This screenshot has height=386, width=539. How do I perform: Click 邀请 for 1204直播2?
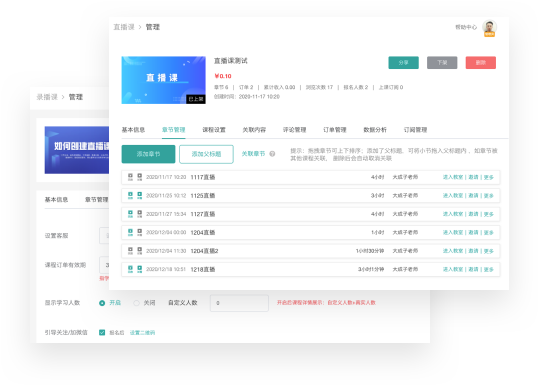(x=473, y=251)
